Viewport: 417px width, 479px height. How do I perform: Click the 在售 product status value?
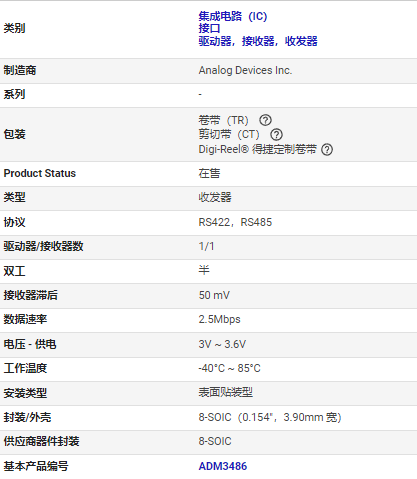[209, 173]
